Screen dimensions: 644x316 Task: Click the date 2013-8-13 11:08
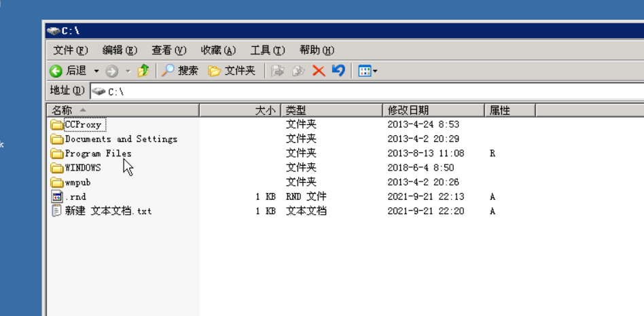coord(425,154)
